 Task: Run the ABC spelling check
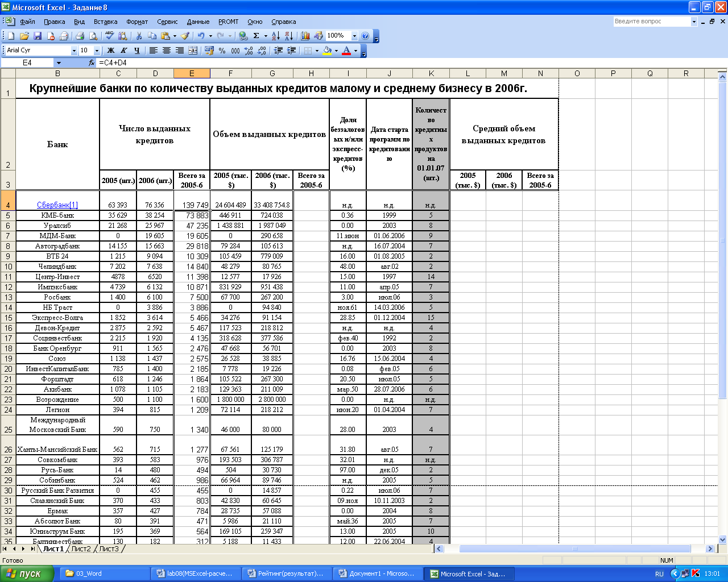109,36
